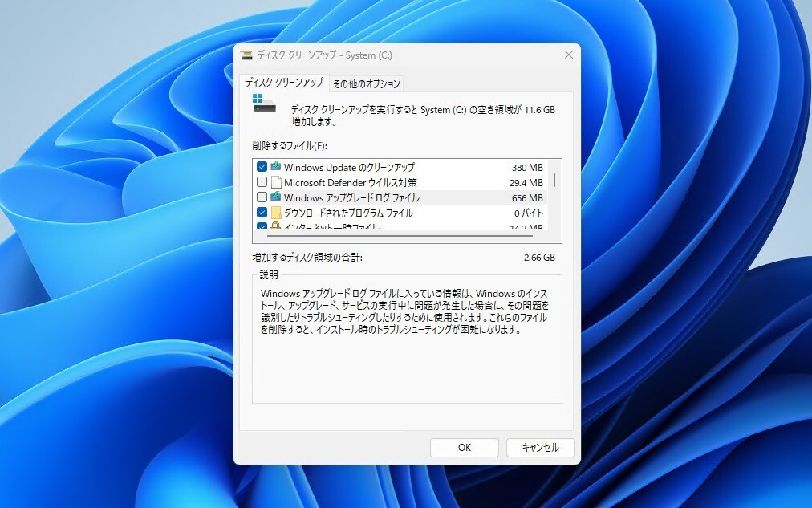Click the System (C:) drive icon
Viewport: 812px width, 508px height.
click(264, 104)
